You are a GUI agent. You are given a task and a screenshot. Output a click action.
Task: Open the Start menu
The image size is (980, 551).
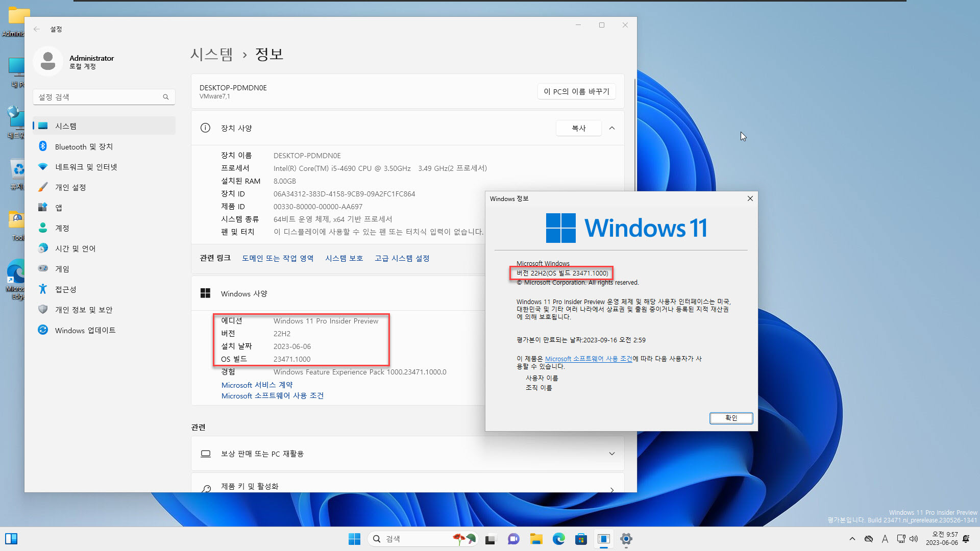(354, 539)
